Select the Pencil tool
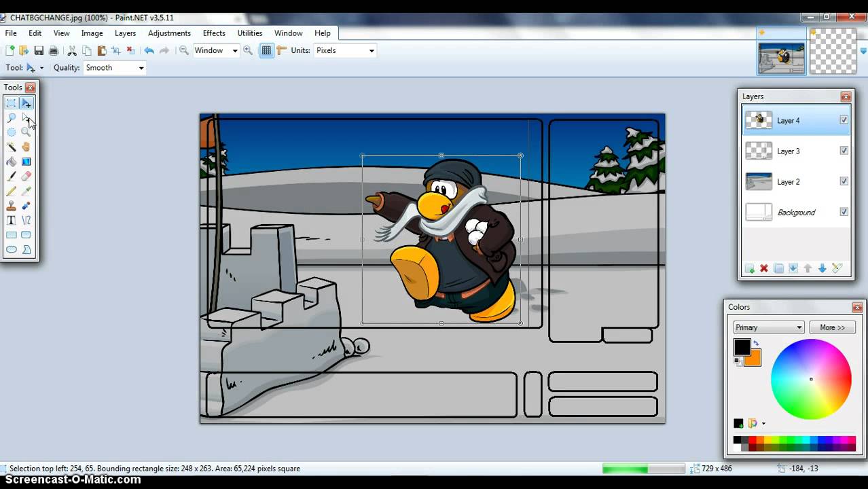Screen dimensions: 868x489 [12, 191]
